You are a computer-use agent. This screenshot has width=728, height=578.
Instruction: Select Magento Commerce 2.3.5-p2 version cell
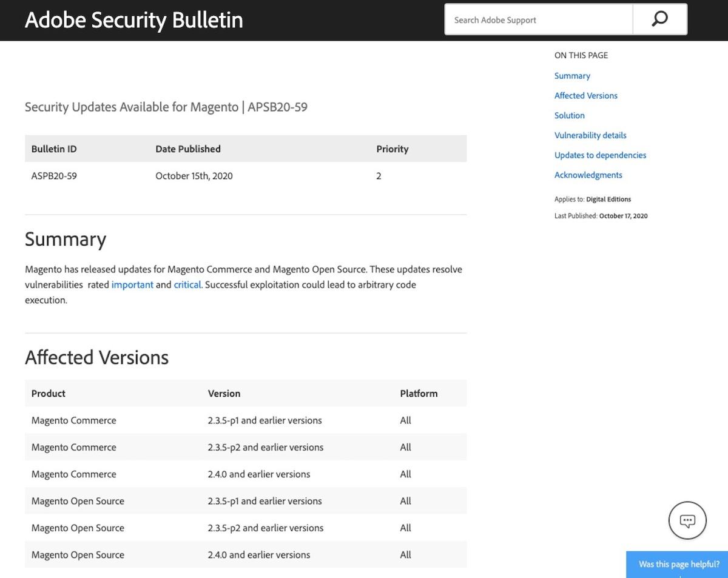pyautogui.click(x=266, y=447)
